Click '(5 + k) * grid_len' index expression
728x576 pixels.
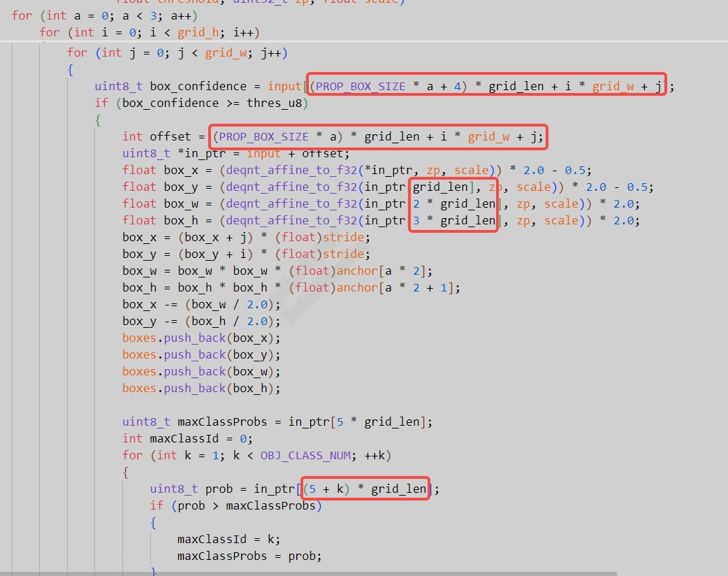point(365,489)
